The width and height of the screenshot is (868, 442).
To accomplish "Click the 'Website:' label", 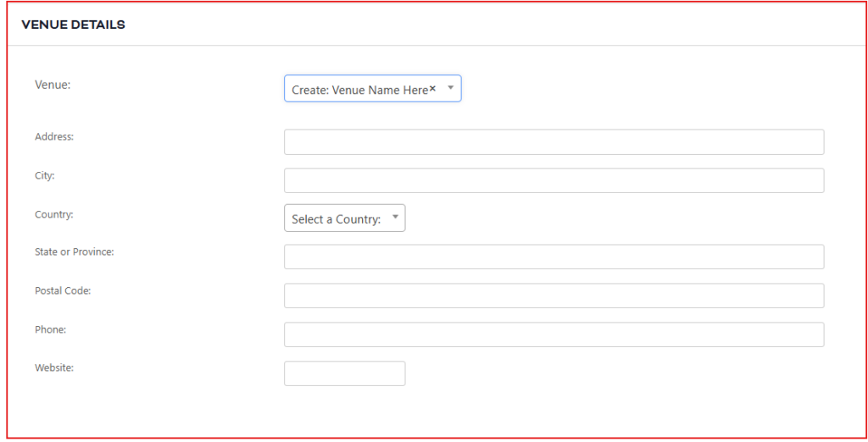I will pos(54,368).
